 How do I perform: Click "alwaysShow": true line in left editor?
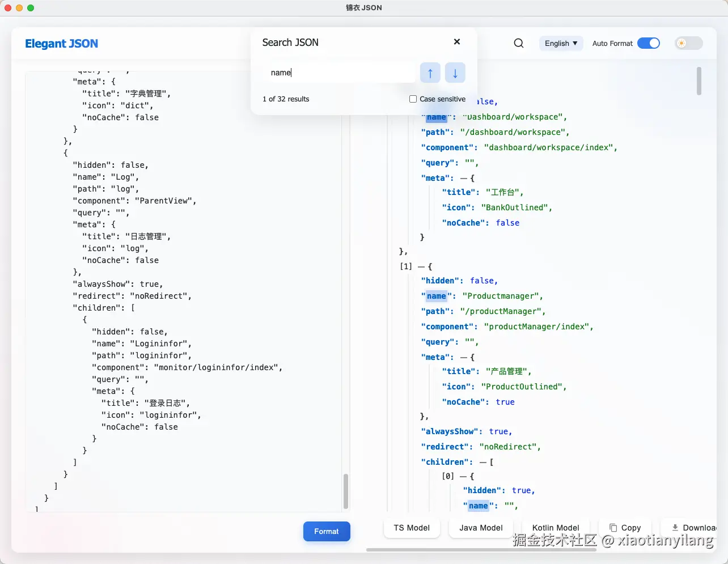point(118,284)
